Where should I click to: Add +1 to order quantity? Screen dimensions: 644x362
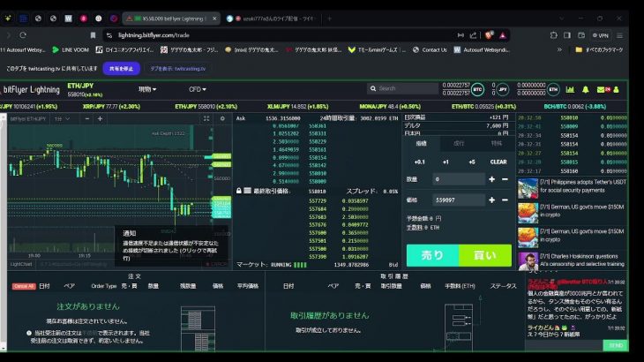446,162
